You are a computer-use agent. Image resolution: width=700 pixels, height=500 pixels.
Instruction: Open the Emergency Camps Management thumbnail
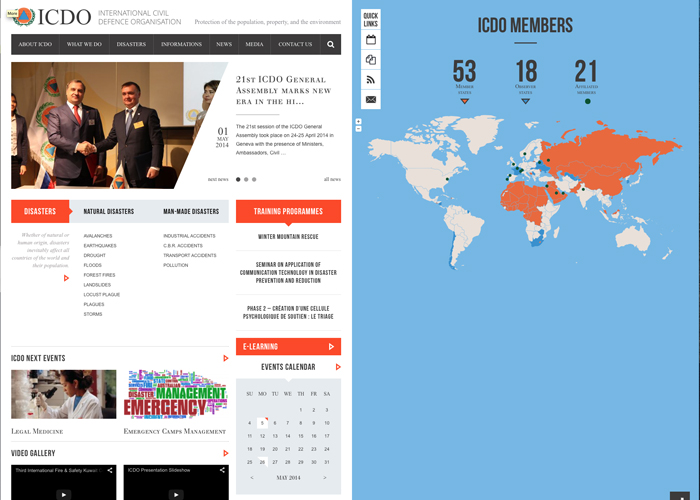[176, 394]
